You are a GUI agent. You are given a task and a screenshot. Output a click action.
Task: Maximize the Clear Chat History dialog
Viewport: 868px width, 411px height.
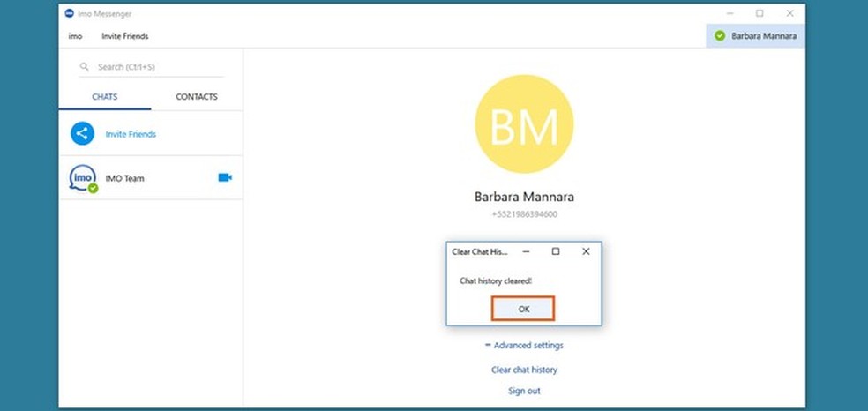556,251
